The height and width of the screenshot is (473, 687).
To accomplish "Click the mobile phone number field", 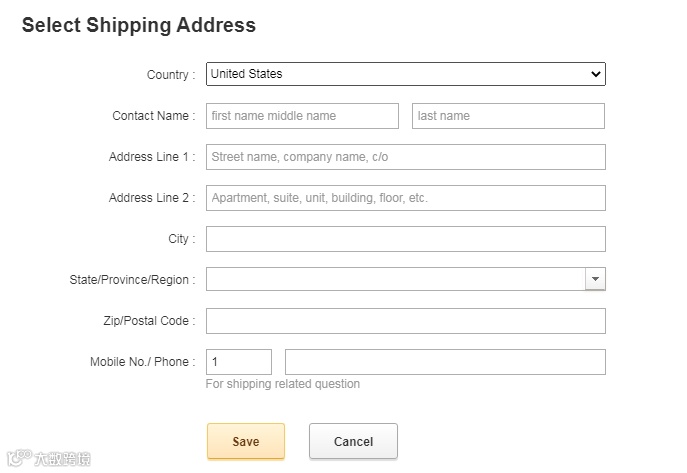I will tap(445, 362).
